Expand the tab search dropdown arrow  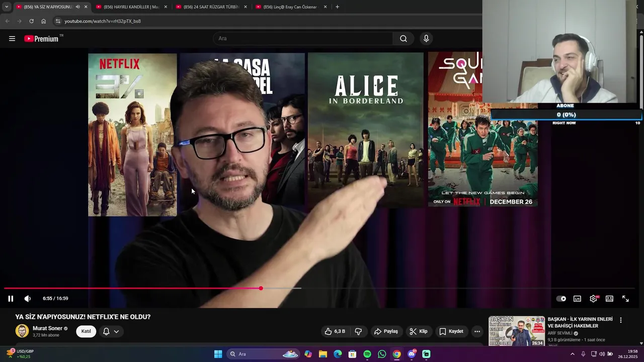click(x=6, y=7)
